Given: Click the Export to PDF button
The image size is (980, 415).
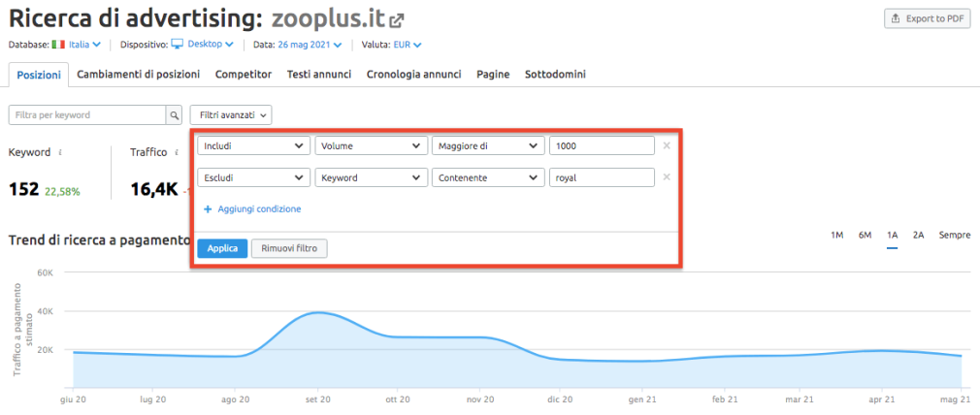Looking at the screenshot, I should (x=927, y=19).
